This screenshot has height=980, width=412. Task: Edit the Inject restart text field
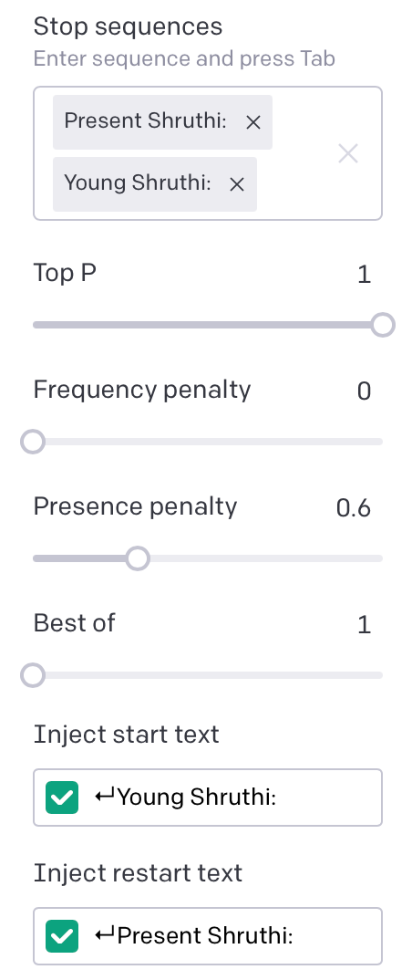[x=208, y=936]
